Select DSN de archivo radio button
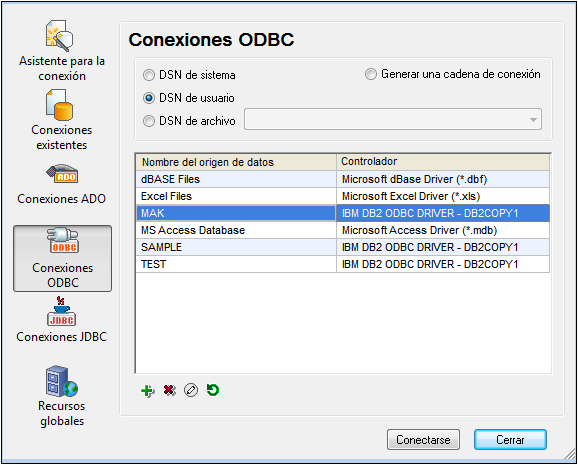This screenshot has width=578, height=465. (x=149, y=121)
